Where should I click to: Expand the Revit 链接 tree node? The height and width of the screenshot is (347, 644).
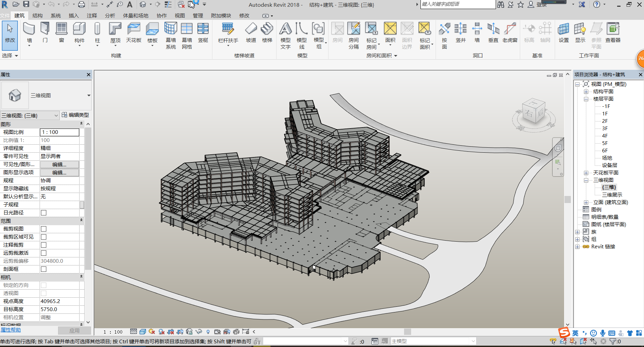577,247
